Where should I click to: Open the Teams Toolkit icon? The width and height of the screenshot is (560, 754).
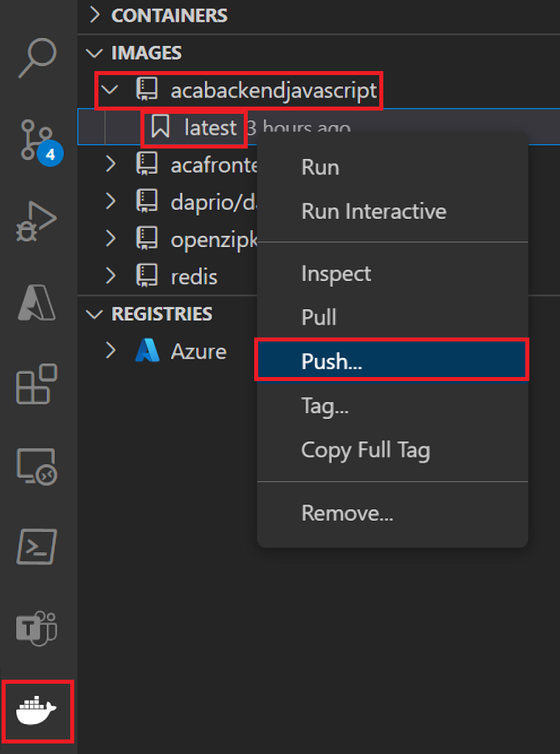pos(38,629)
